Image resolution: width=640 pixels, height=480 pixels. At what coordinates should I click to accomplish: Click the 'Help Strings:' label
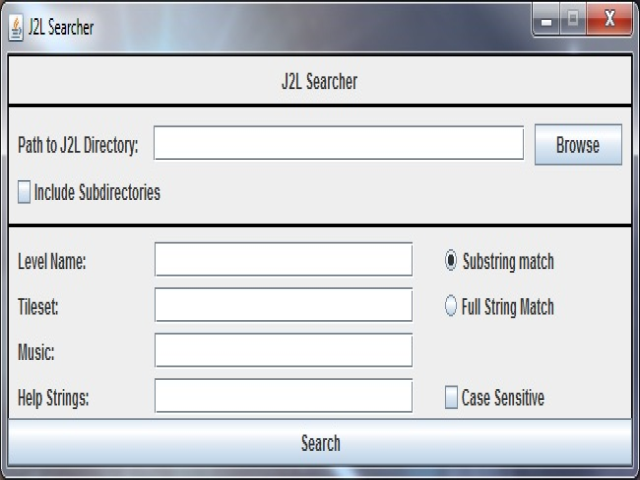point(53,398)
